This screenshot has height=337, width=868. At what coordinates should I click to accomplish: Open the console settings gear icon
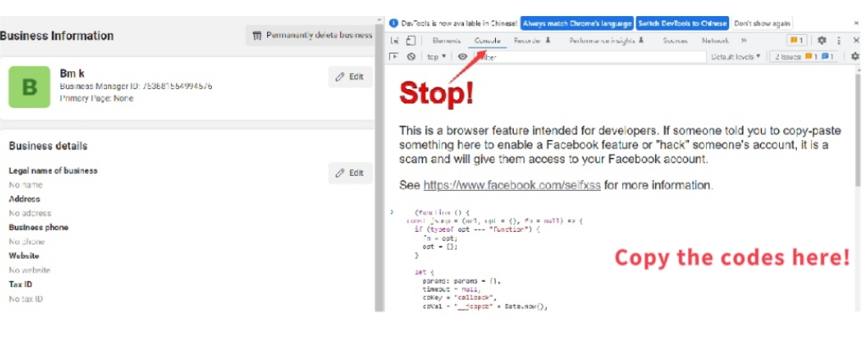(855, 57)
